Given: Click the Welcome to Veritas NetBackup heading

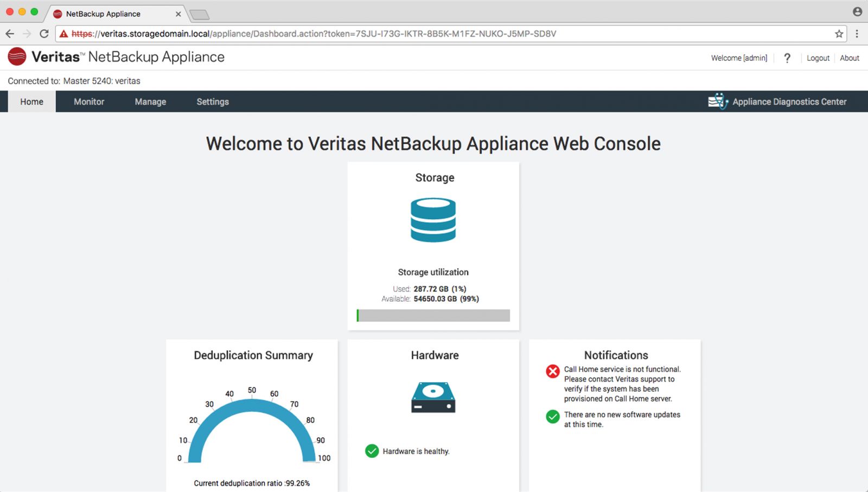Looking at the screenshot, I should (433, 144).
